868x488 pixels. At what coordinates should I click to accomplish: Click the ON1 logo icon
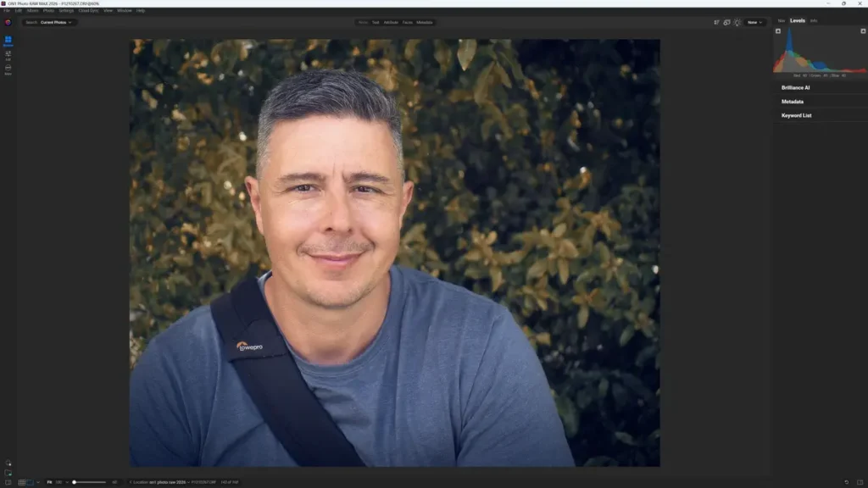tap(8, 22)
